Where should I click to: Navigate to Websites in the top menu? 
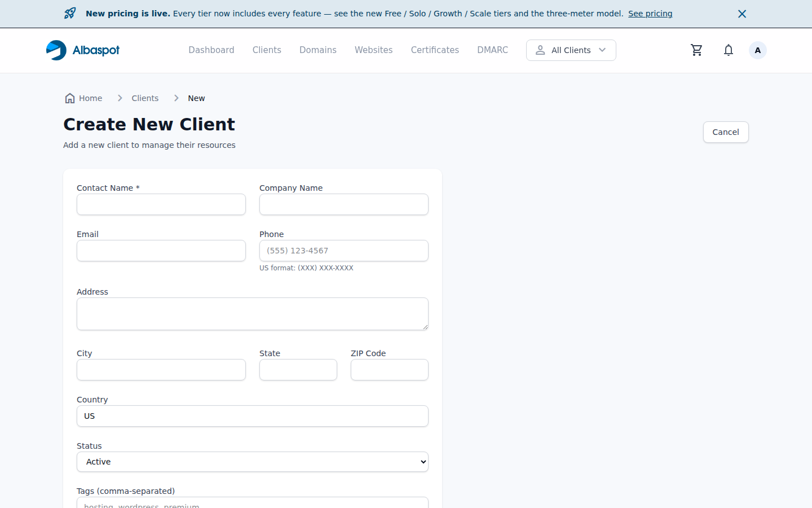[x=373, y=50]
